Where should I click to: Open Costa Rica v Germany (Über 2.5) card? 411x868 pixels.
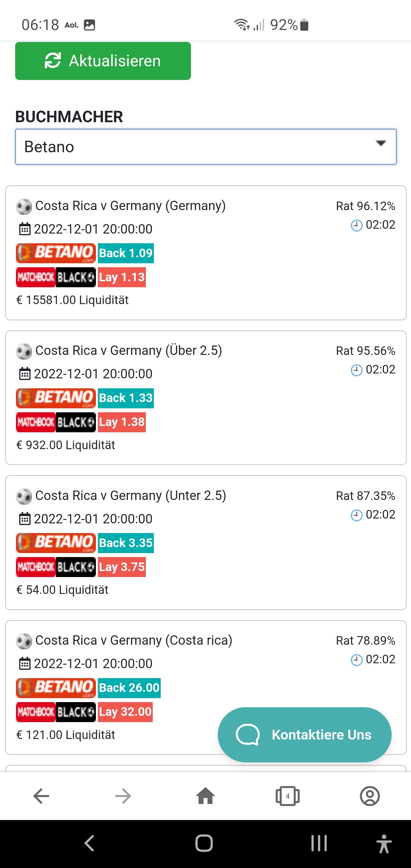206,398
